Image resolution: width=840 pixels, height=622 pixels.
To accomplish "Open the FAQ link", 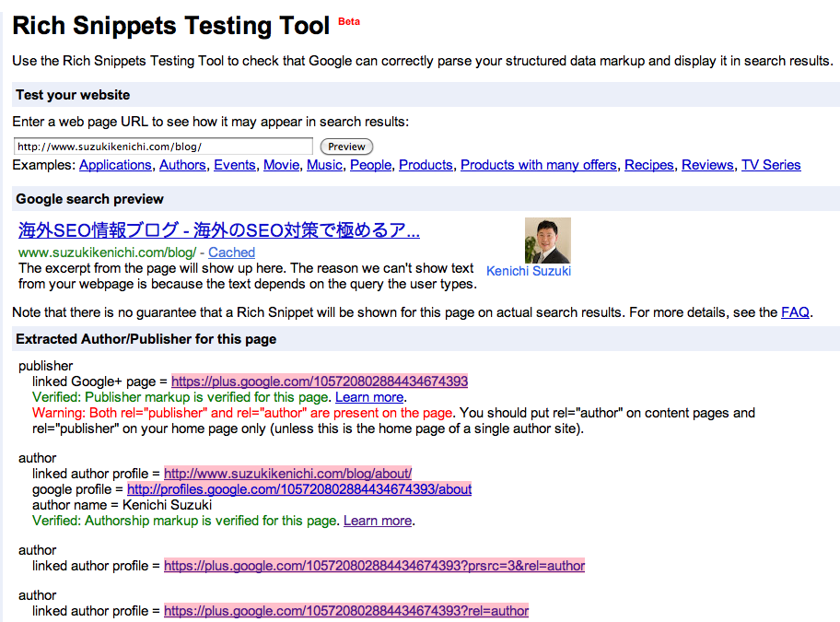I will coord(795,312).
